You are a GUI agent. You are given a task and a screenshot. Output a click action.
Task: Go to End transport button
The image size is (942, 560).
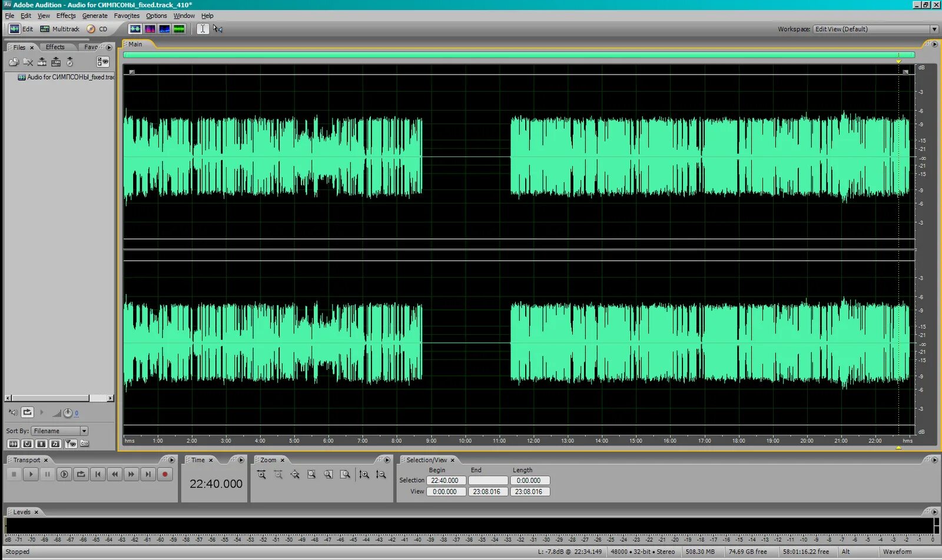148,474
